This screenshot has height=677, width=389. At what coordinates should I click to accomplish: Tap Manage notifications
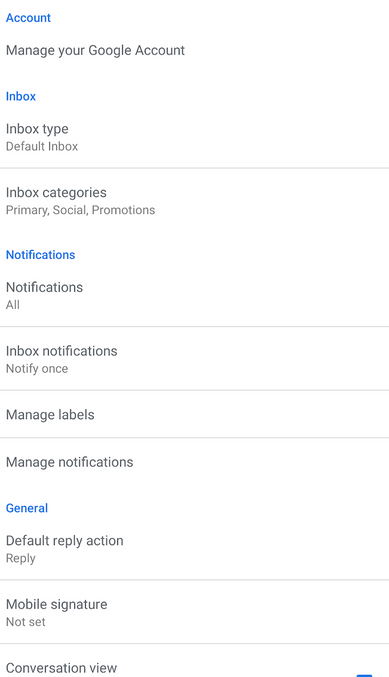pos(194,462)
